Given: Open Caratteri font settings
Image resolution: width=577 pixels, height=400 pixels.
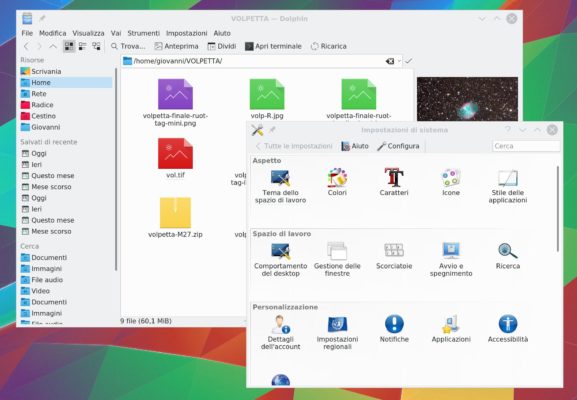Looking at the screenshot, I should tap(394, 183).
